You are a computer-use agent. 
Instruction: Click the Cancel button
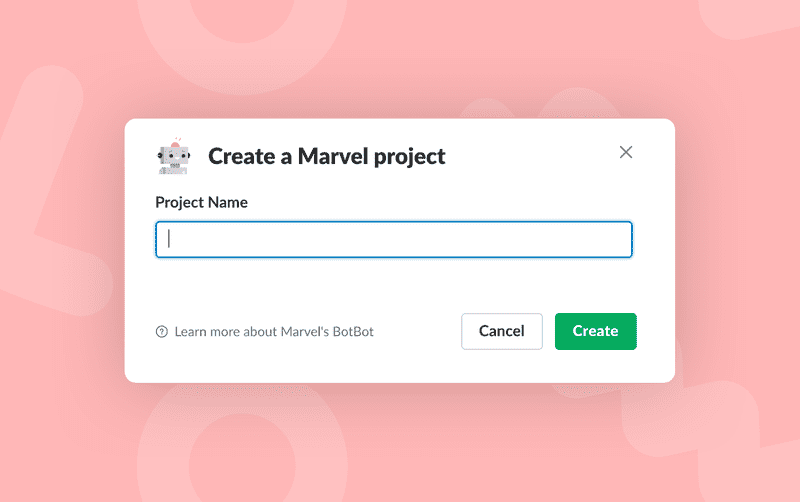pos(501,331)
